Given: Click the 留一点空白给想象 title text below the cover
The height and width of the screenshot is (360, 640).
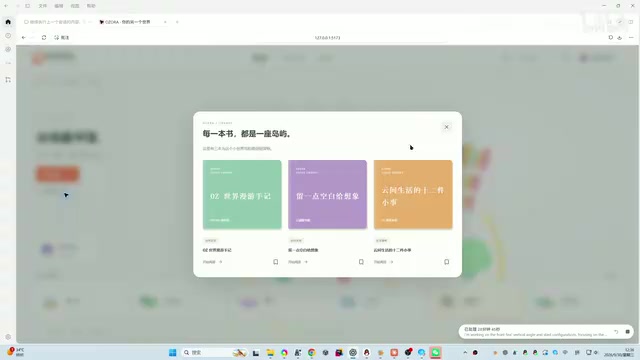Looking at the screenshot, I should (x=303, y=250).
